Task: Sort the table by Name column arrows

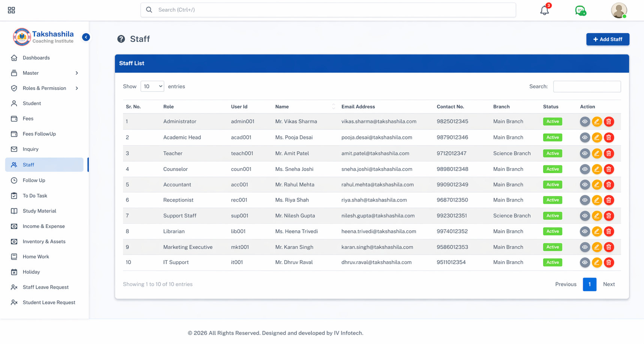Action: (x=333, y=107)
